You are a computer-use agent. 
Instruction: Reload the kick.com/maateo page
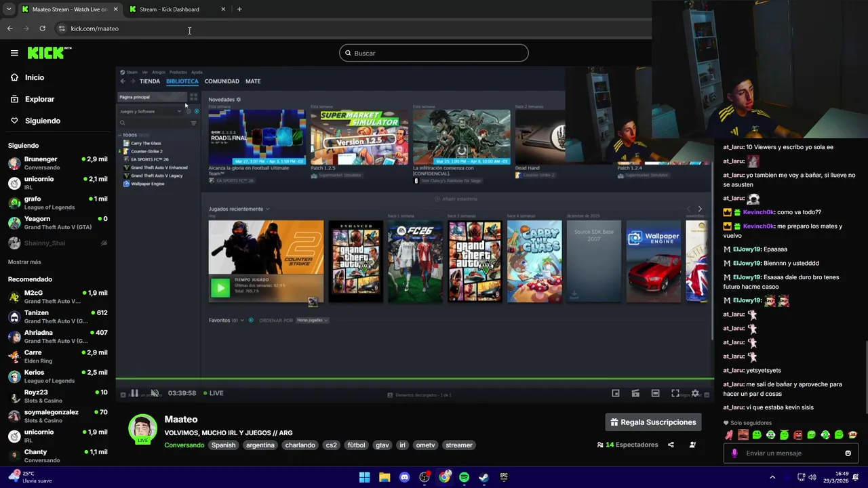coord(42,28)
